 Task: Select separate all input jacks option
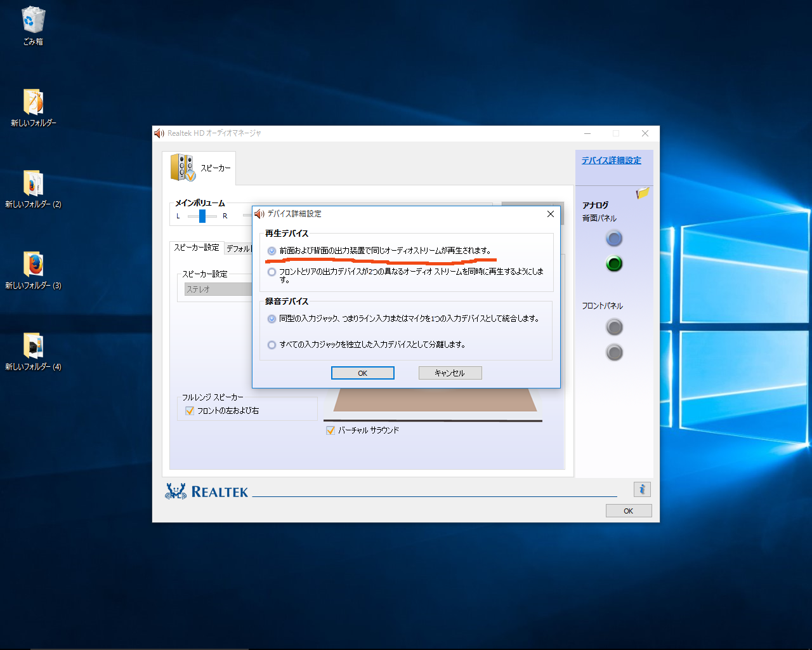point(272,345)
